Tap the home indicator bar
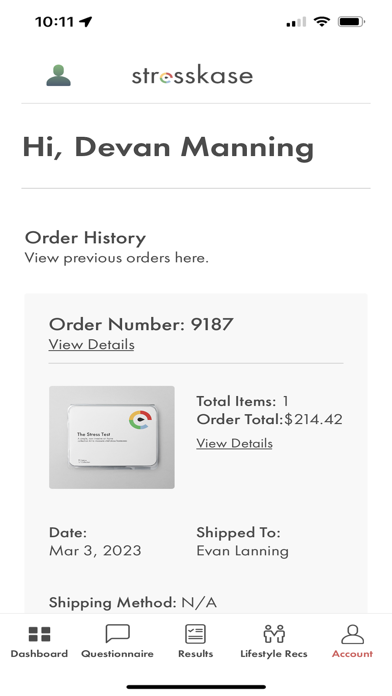 pos(196,687)
